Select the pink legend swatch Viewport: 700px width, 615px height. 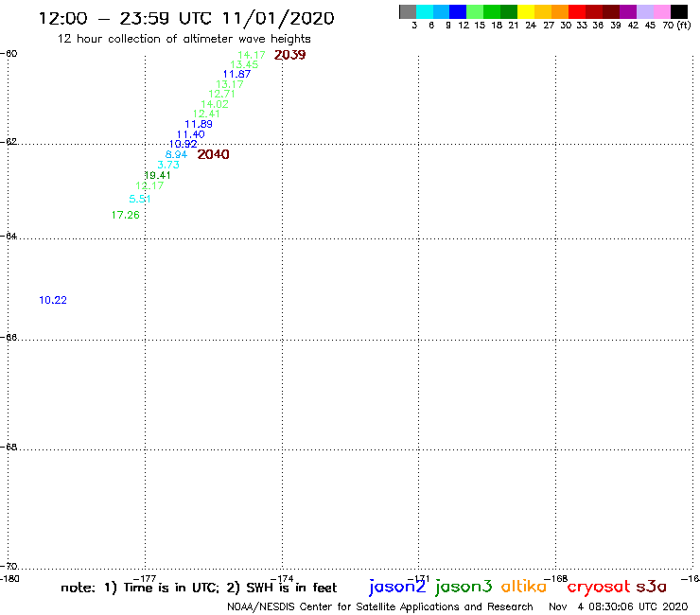(x=661, y=11)
